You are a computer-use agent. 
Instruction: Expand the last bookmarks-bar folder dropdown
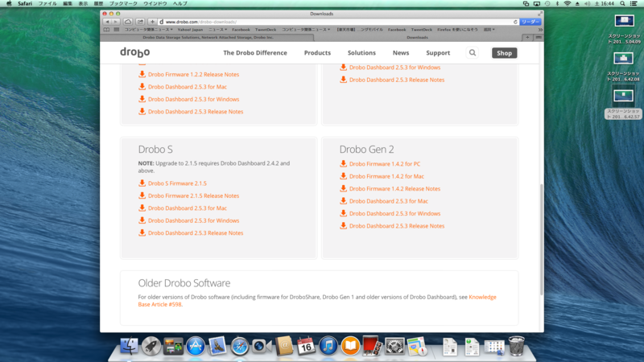pos(489,30)
